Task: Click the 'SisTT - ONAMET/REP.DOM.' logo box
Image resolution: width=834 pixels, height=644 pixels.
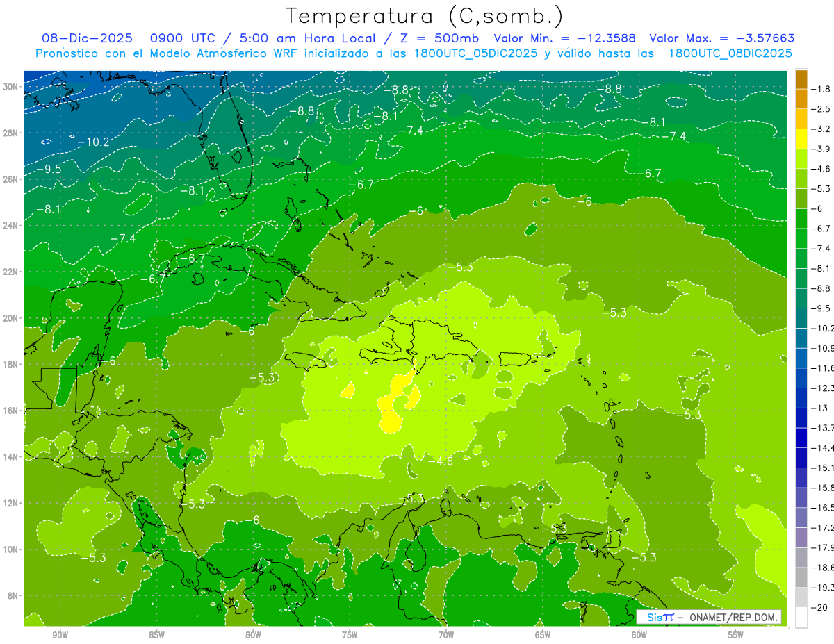Action: click(x=709, y=617)
